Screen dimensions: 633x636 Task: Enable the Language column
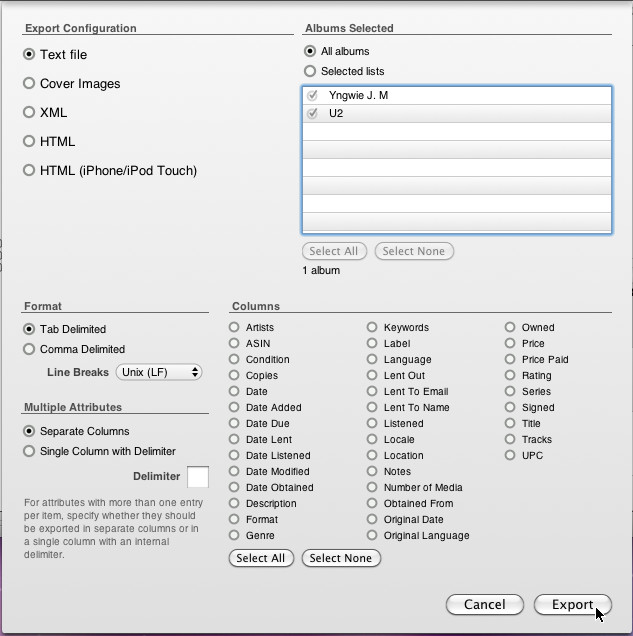pos(372,359)
